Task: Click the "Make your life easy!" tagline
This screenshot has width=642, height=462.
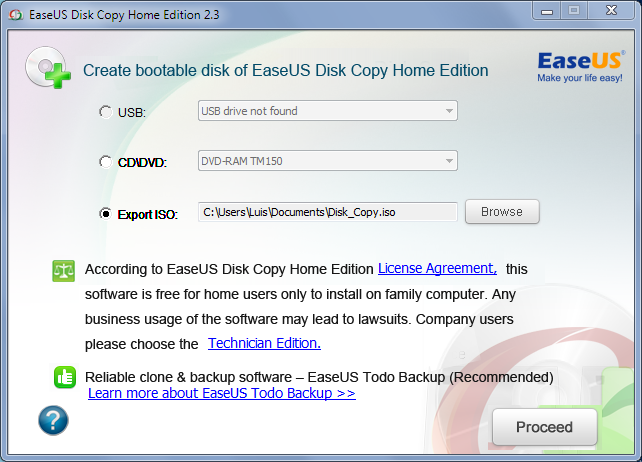Action: [580, 78]
